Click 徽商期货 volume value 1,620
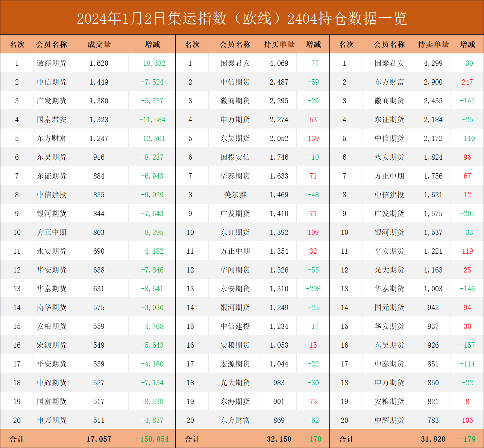 (x=99, y=63)
